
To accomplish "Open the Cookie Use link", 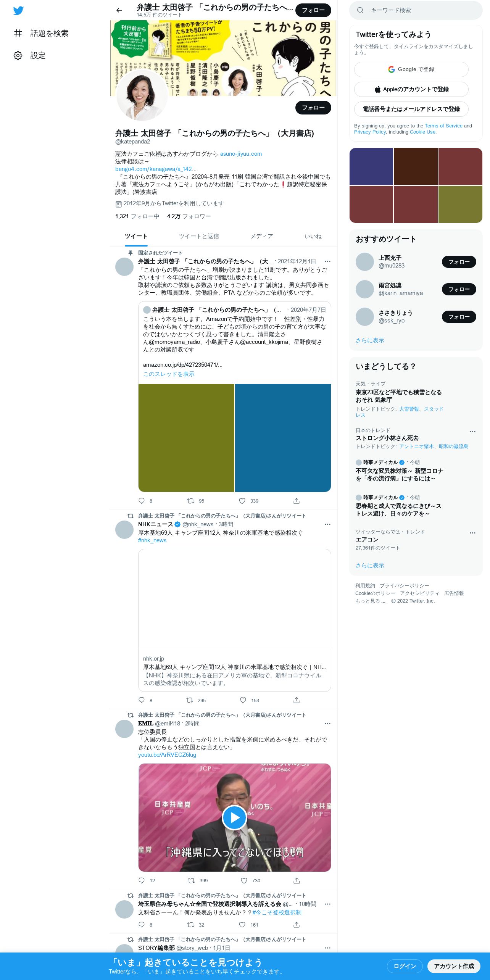I will coord(422,132).
